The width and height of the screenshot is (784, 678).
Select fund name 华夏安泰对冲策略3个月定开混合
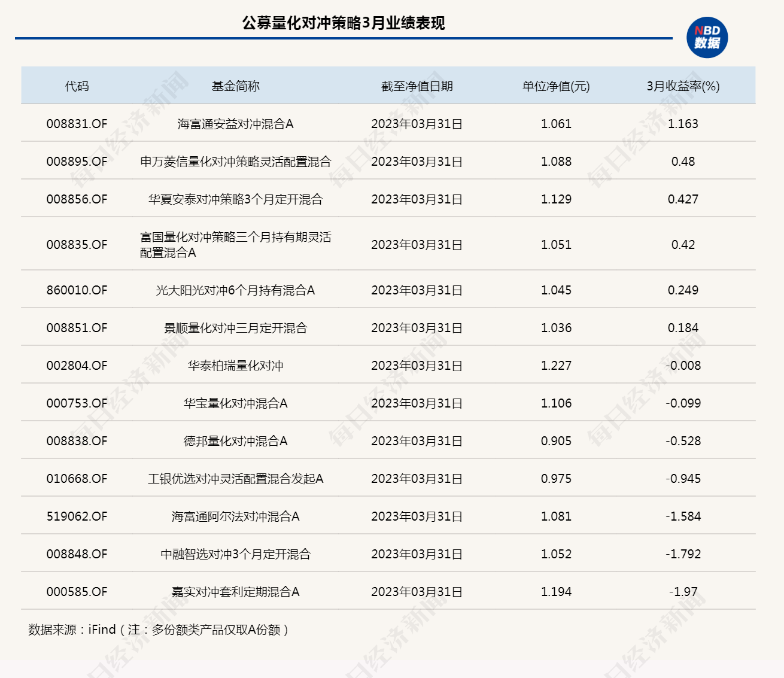point(236,199)
